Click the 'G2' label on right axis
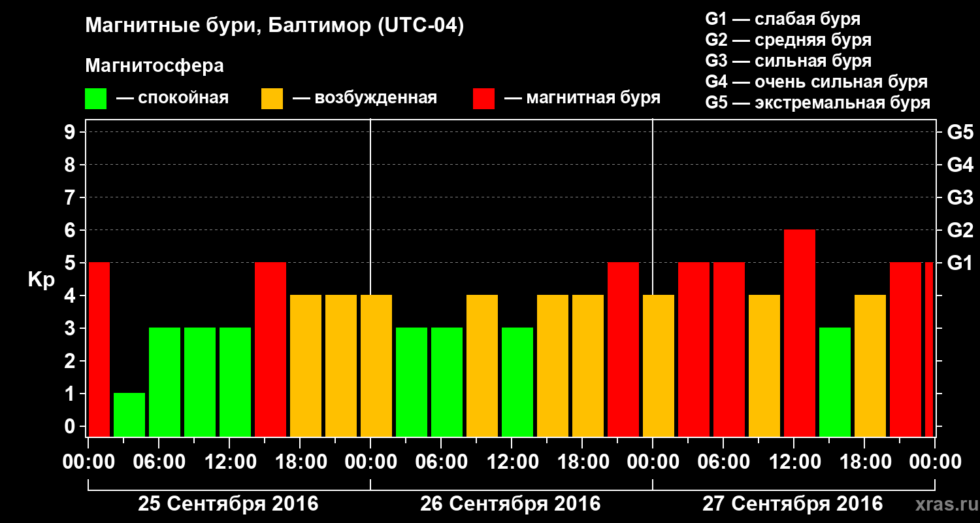The height and width of the screenshot is (523, 980). tap(960, 230)
